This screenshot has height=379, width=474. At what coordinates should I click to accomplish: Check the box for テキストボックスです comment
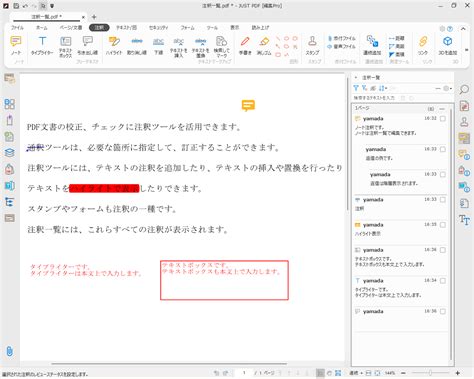coord(443,250)
